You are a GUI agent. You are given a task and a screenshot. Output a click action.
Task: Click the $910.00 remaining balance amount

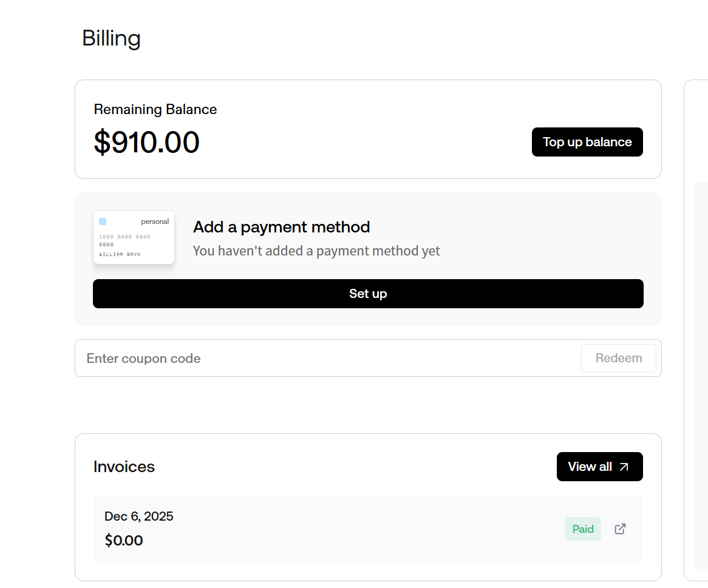(146, 143)
